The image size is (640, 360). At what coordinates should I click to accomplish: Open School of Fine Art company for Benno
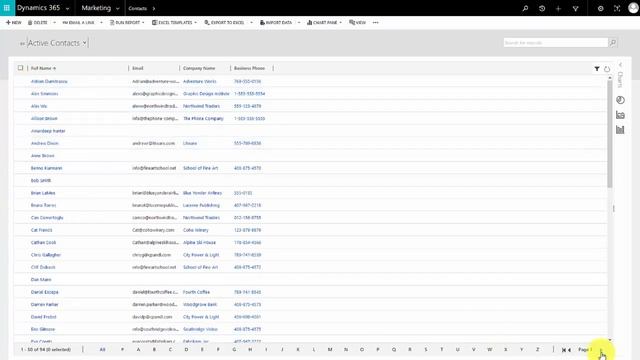(x=200, y=168)
